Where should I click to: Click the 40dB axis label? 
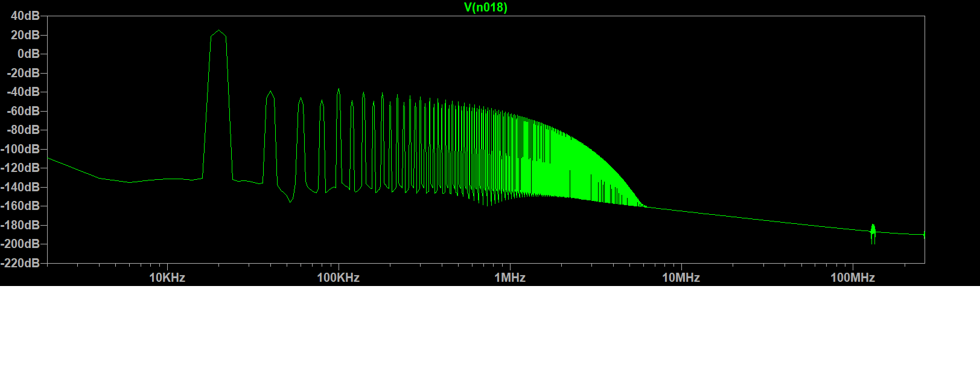(25, 16)
